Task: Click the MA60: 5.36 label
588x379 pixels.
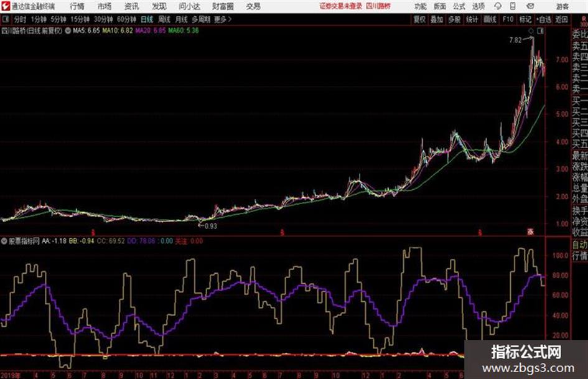Action: (x=184, y=30)
